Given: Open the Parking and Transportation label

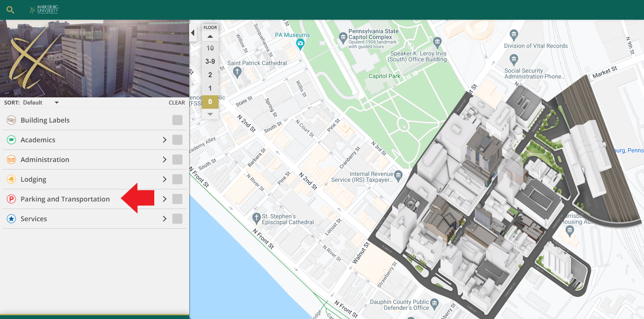Looking at the screenshot, I should pos(65,199).
